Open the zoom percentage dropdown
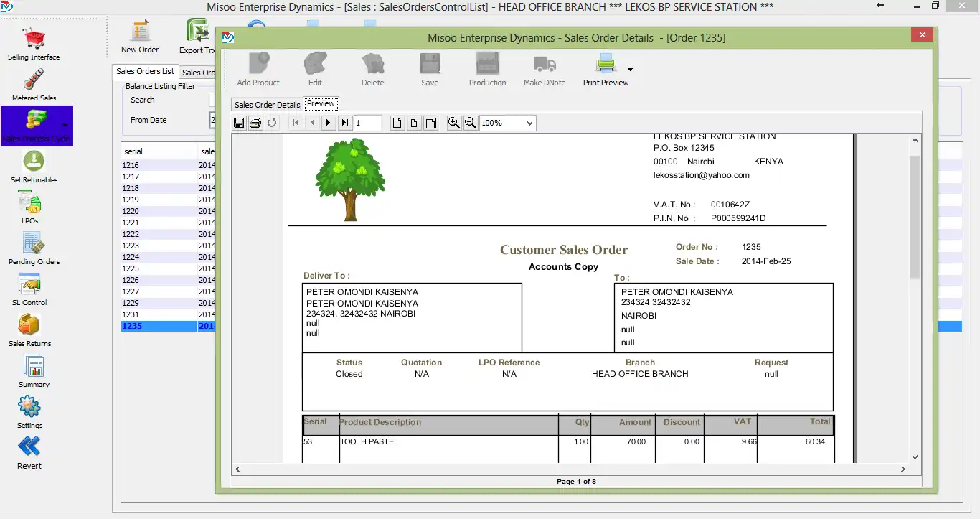This screenshot has height=519, width=980. pyautogui.click(x=529, y=123)
